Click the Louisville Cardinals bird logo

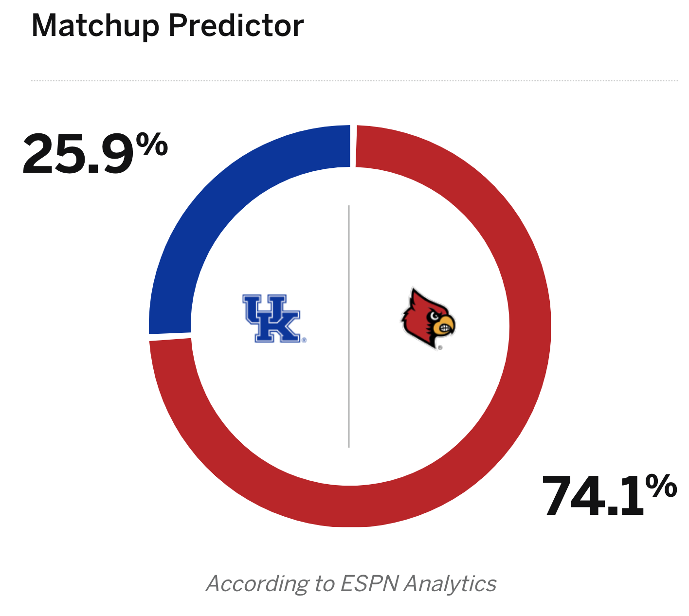[427, 318]
